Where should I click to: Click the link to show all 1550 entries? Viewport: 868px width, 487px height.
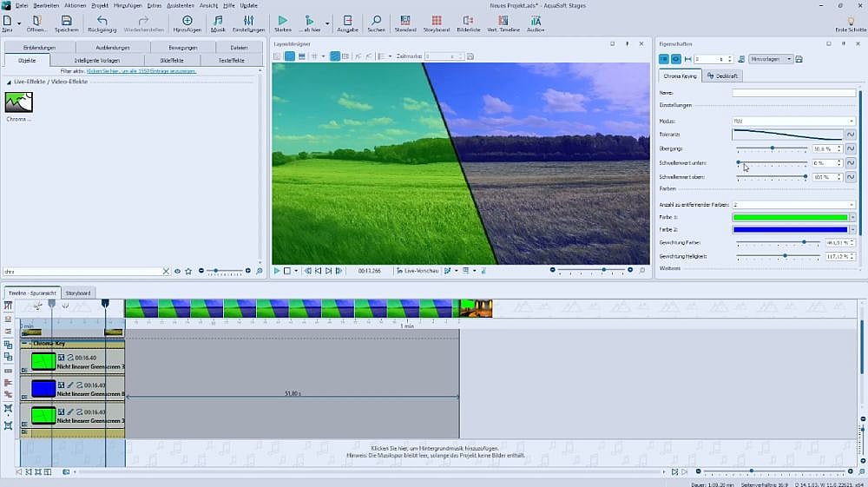[x=141, y=70]
